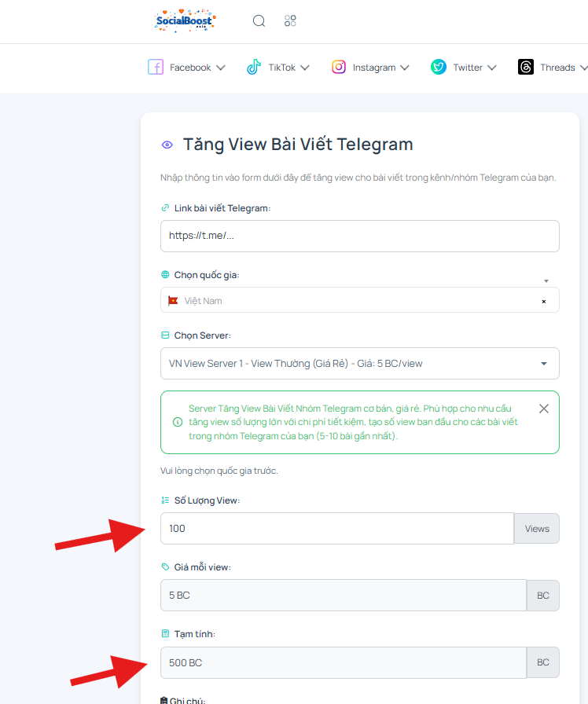
Task: Click the Threads logo icon
Action: 526,67
